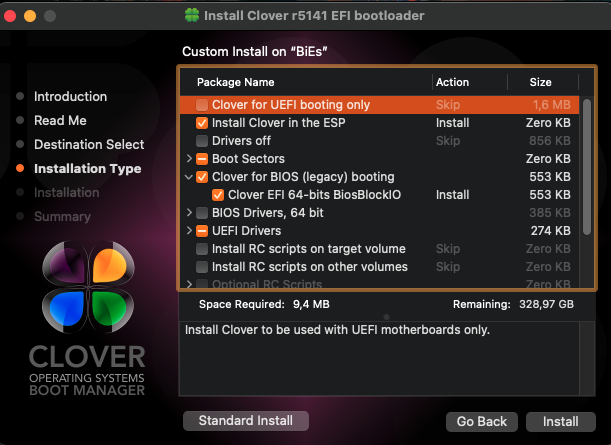Click the green clover icon in title bar

pos(192,16)
